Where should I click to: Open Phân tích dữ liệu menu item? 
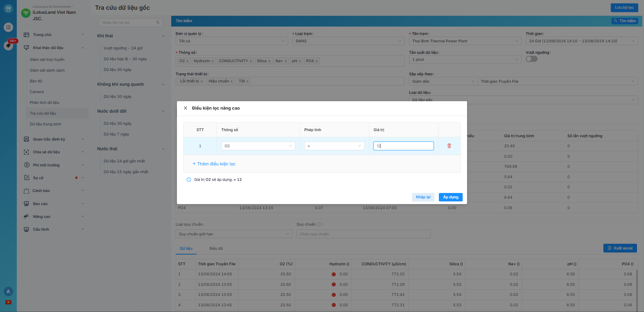pyautogui.click(x=44, y=103)
